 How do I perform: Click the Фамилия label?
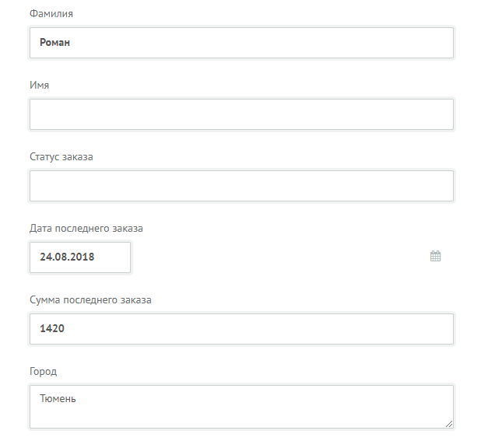tap(51, 14)
